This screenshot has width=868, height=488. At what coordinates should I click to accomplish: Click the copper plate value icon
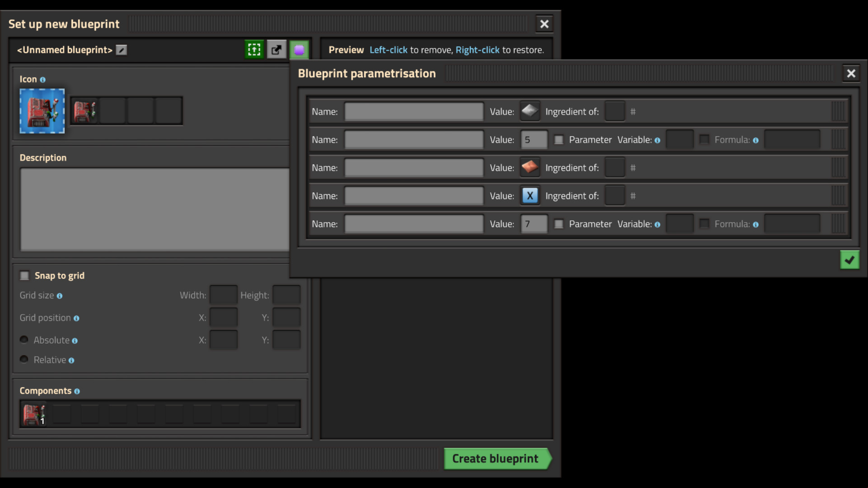click(x=530, y=167)
